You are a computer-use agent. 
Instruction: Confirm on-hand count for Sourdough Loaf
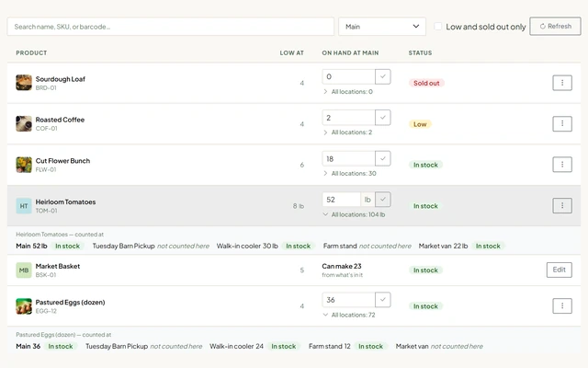point(383,76)
